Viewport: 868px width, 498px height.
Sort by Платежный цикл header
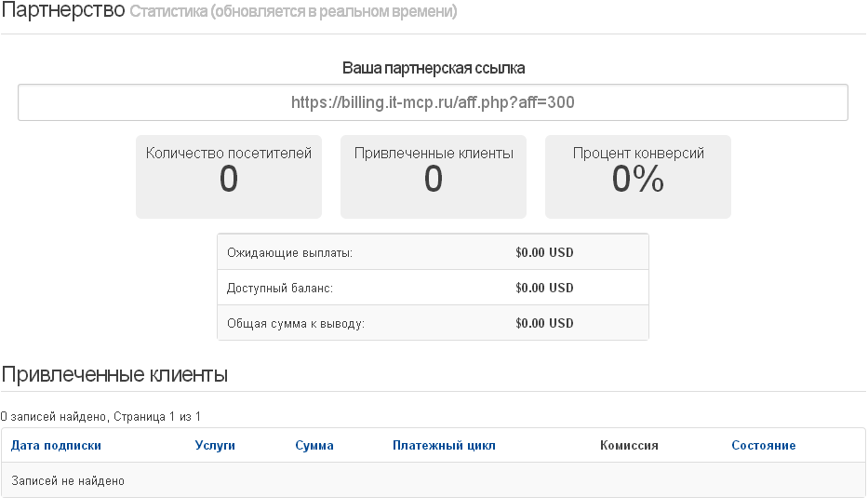pos(444,445)
